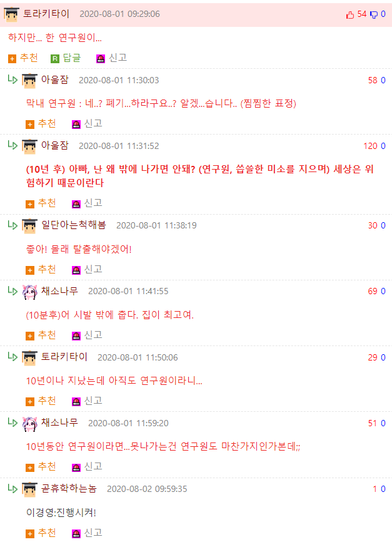Open 아울잠 username on 11:30:03 reply
The image size is (392, 542).
(x=55, y=80)
